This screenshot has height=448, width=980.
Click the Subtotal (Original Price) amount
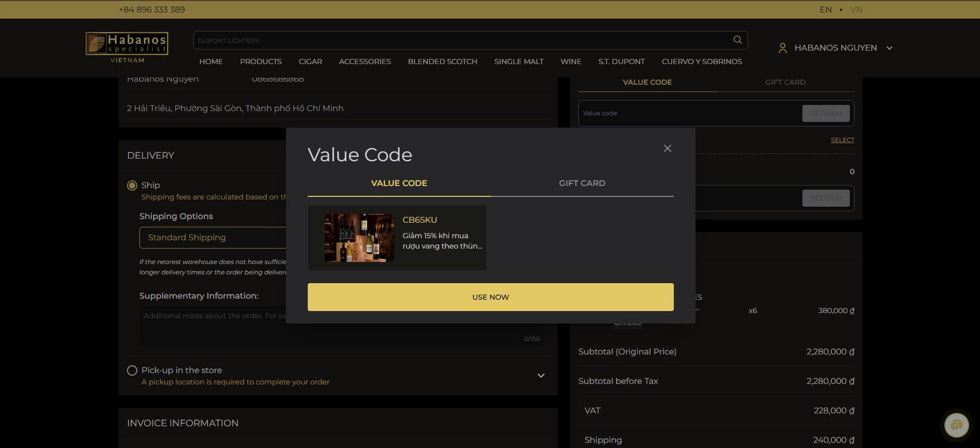click(830, 352)
